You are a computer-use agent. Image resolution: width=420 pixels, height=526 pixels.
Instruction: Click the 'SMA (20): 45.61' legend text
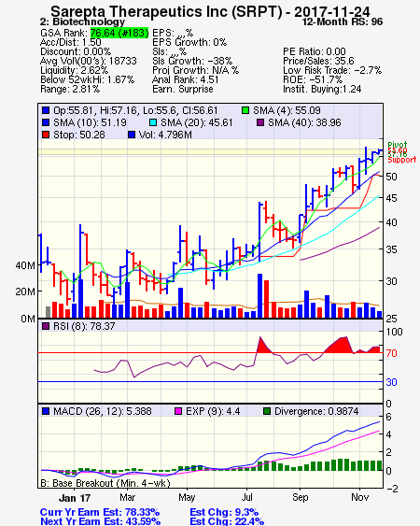[196, 122]
